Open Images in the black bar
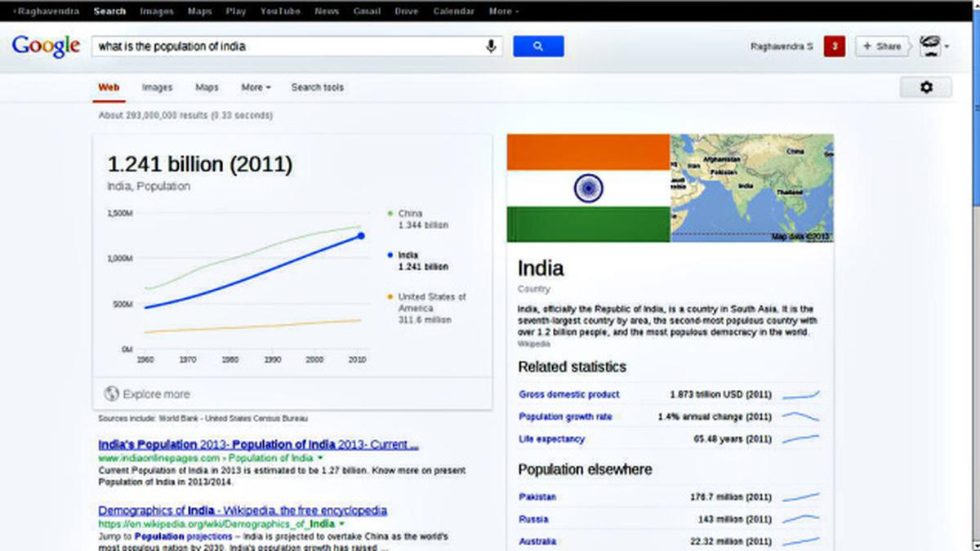The width and height of the screenshot is (980, 551). point(156,11)
